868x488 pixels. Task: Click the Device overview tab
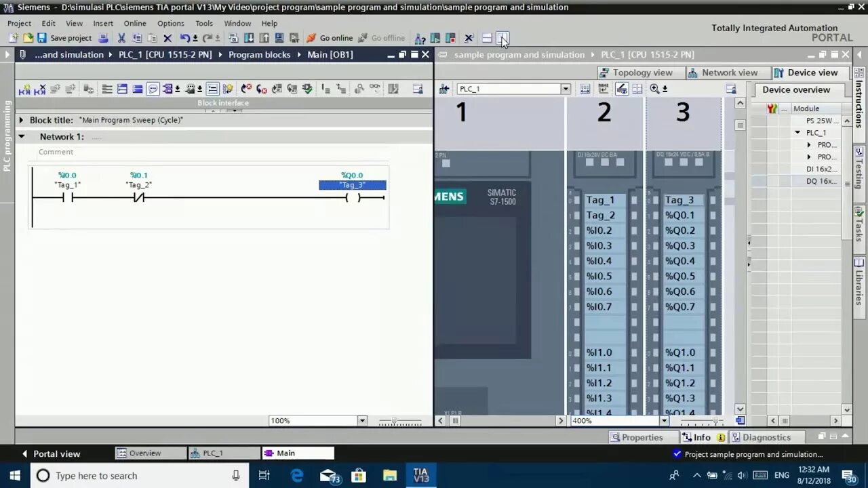796,89
